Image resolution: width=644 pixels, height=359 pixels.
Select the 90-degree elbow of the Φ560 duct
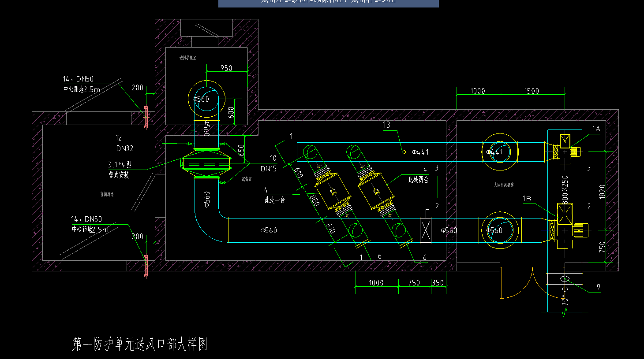(211, 226)
